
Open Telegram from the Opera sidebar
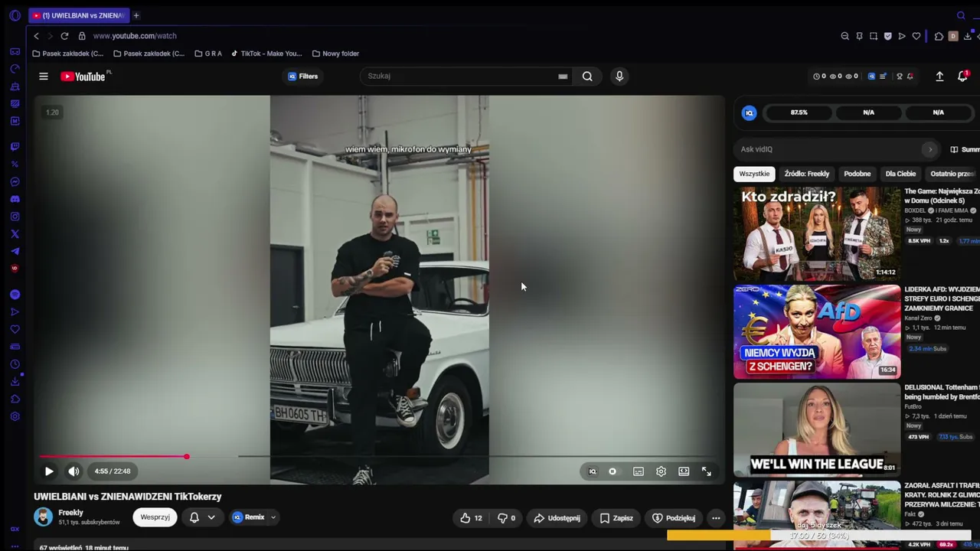click(15, 251)
